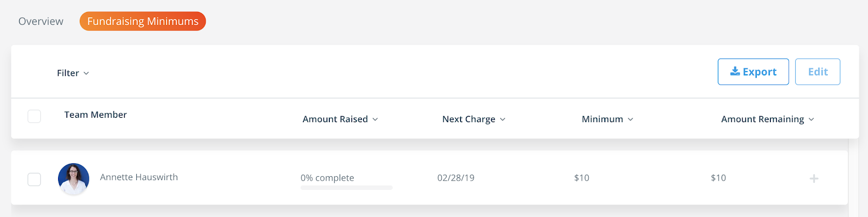Click the Edit button
This screenshot has height=217, width=868.
tap(818, 72)
